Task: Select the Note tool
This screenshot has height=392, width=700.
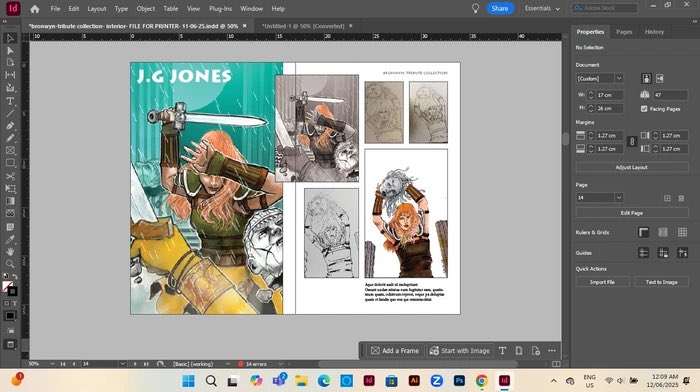Action: tap(10, 227)
